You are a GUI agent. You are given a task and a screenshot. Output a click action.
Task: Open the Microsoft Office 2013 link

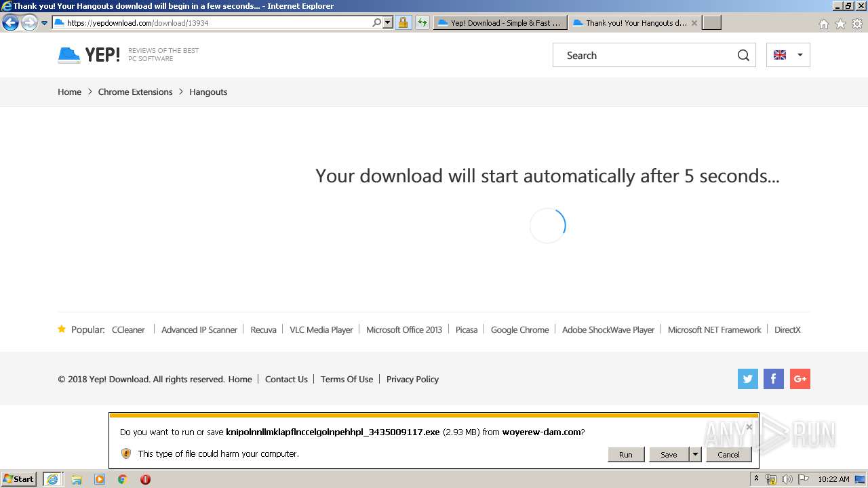(404, 329)
